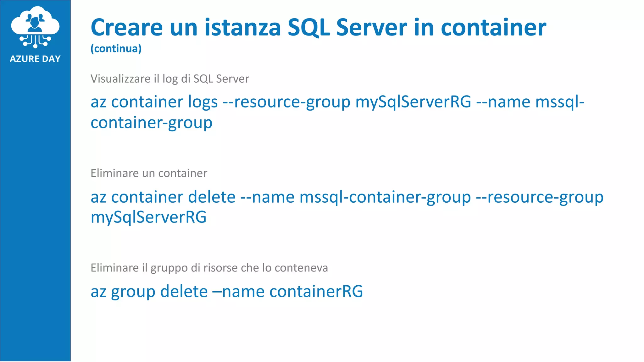Click the 'Visualizzare il log di SQL Server' heading
Screen dimensions: 644x362
(170, 79)
